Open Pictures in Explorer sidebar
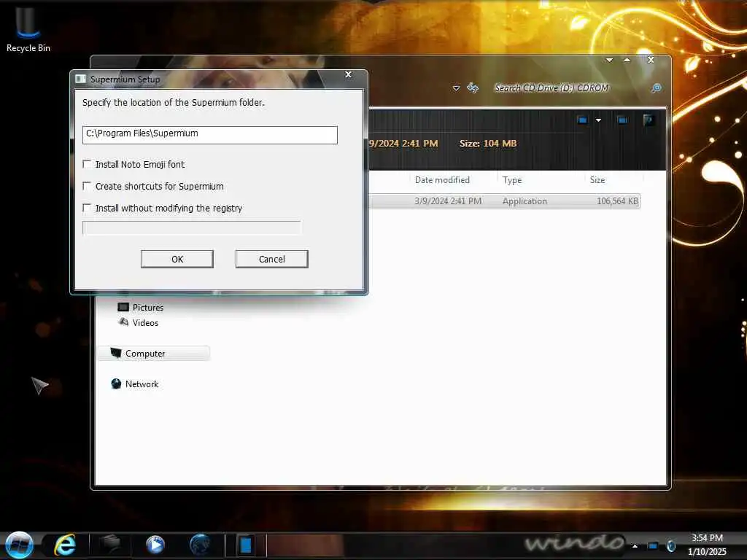The height and width of the screenshot is (560, 747). coord(147,308)
